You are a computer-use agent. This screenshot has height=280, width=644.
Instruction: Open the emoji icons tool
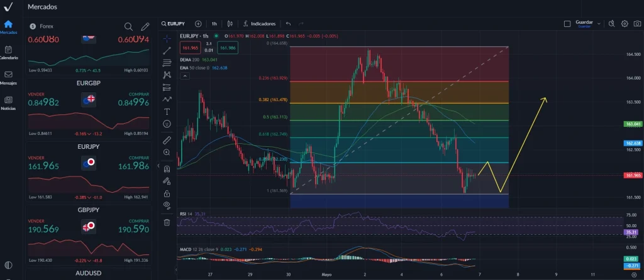click(167, 124)
